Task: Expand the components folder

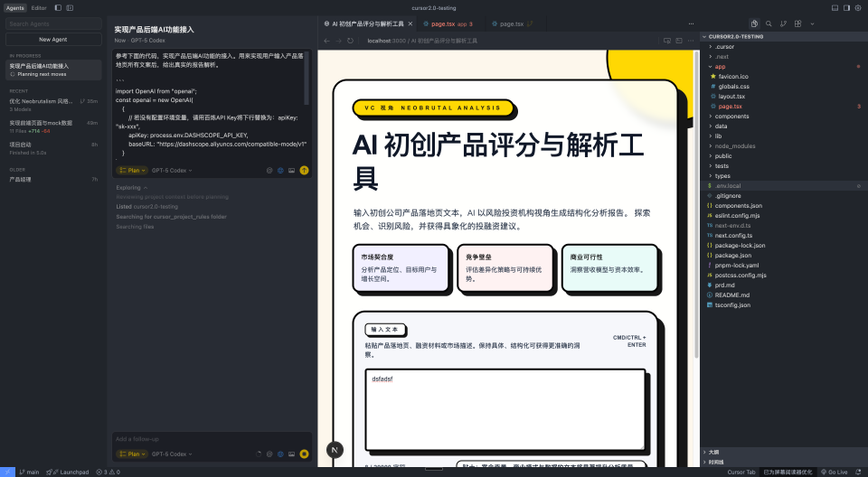Action: [x=731, y=116]
